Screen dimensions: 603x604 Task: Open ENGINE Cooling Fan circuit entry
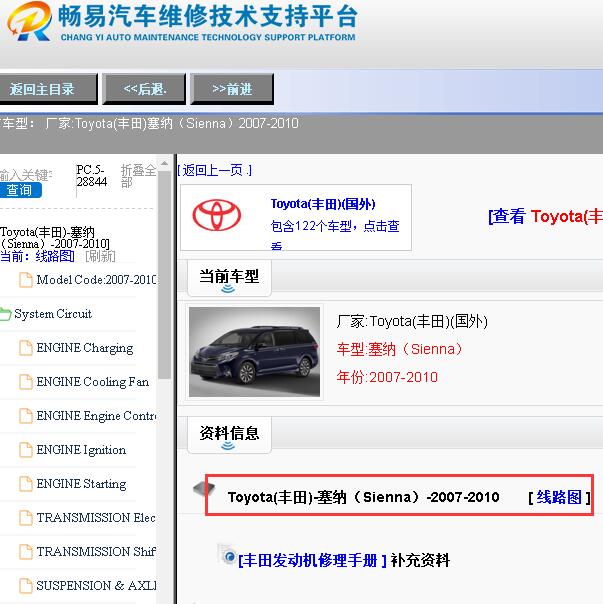point(92,382)
